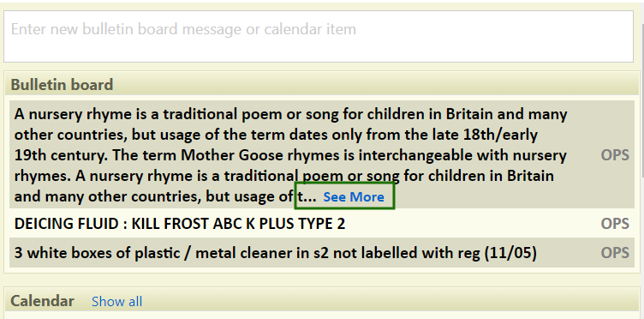Select the nursery rhyme bulletin message body

click(290, 155)
